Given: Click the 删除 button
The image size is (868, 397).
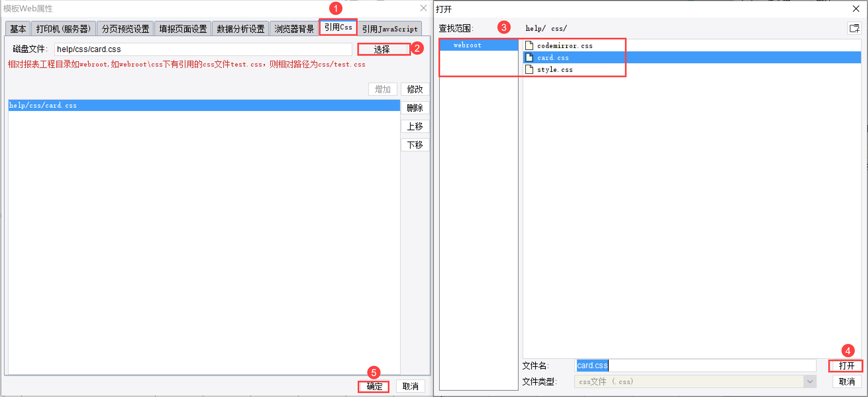Looking at the screenshot, I should click(x=415, y=108).
